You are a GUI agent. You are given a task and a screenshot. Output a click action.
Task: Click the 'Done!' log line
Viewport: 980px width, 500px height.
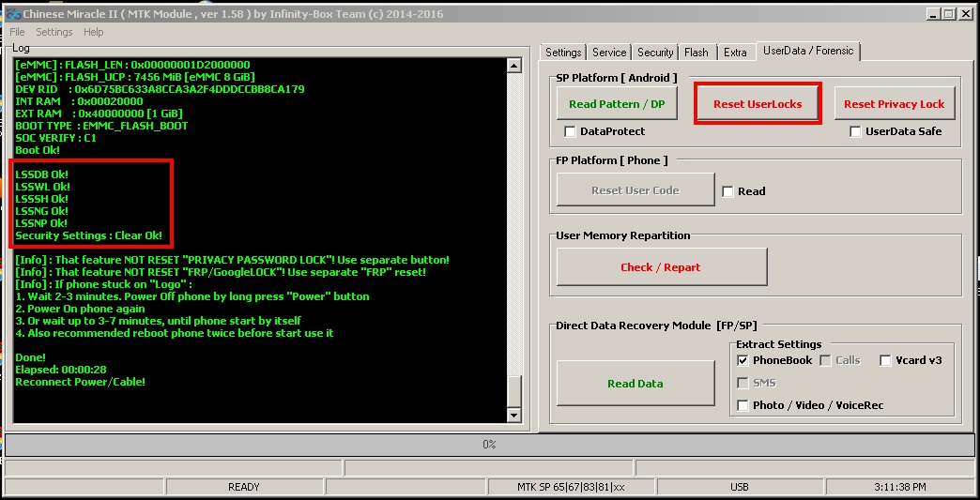31,357
